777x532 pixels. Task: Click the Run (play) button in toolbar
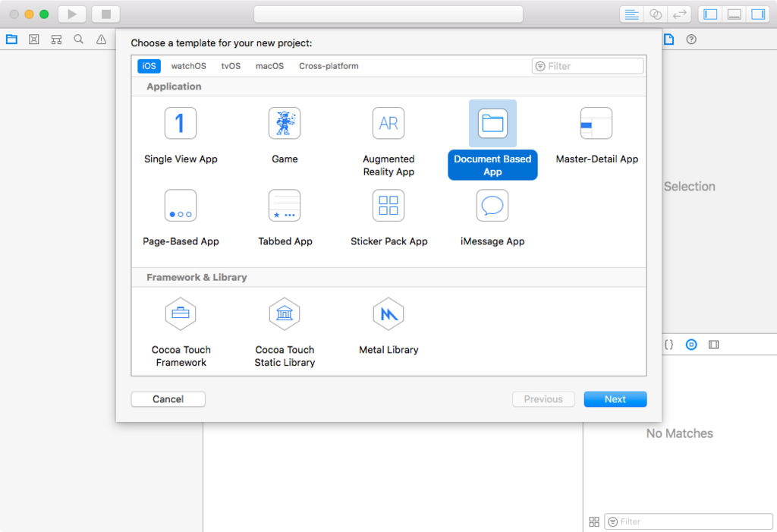pos(72,14)
